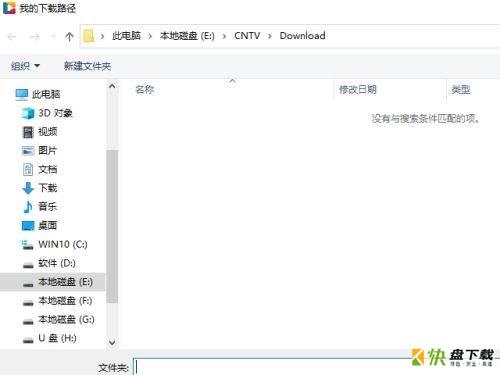This screenshot has height=375, width=500.
Task: Open the 组织 dropdown menu
Action: (x=25, y=66)
